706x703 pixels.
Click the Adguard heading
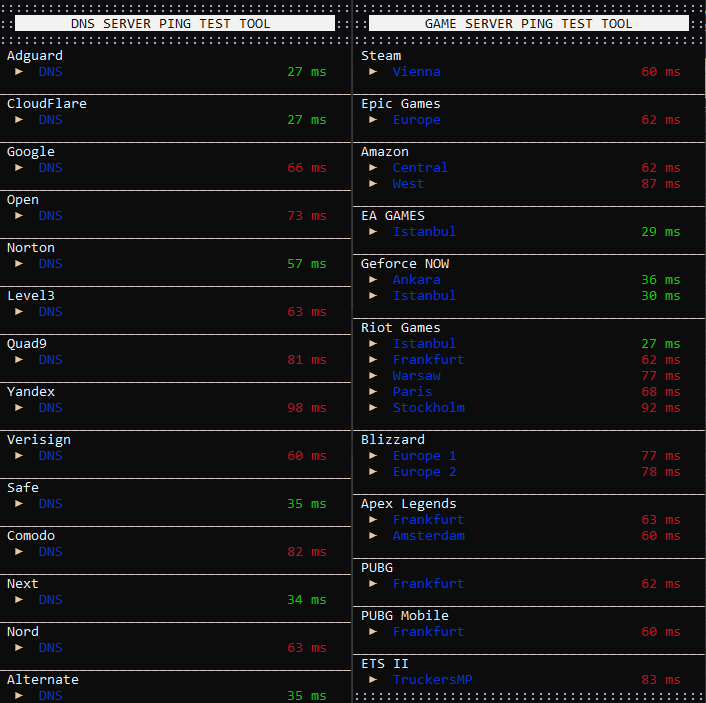click(x=35, y=56)
